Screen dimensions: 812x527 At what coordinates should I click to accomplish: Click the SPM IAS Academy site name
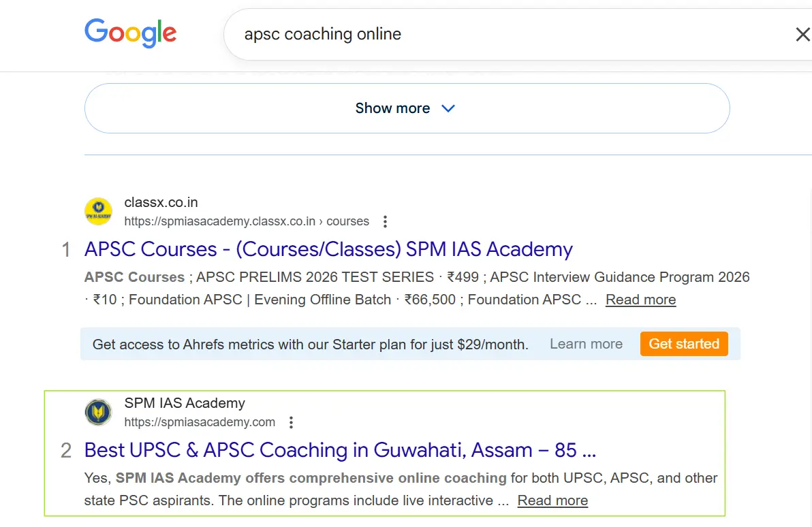[x=185, y=403]
